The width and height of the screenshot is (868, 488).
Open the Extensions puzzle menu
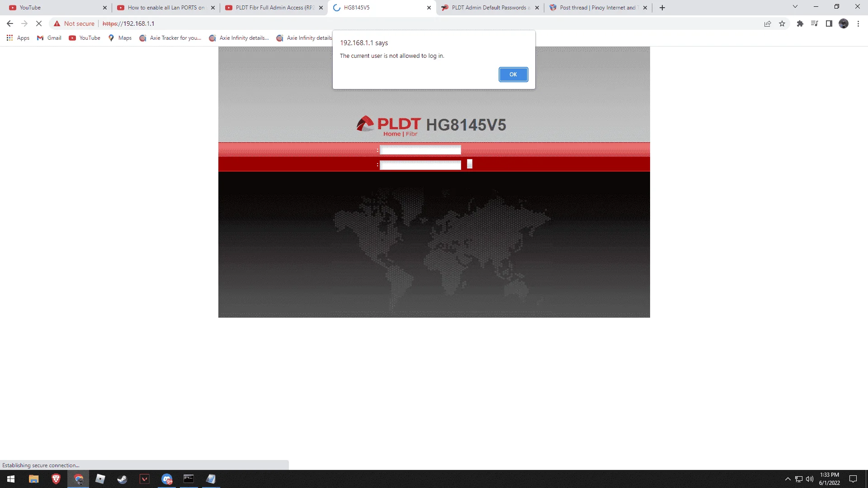tap(800, 23)
